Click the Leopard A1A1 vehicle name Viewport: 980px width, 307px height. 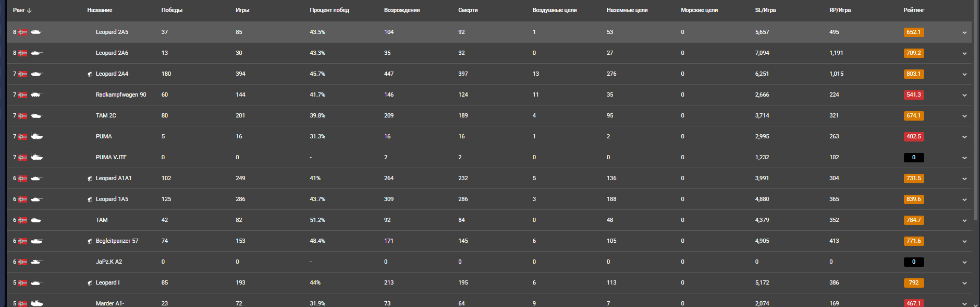click(114, 178)
